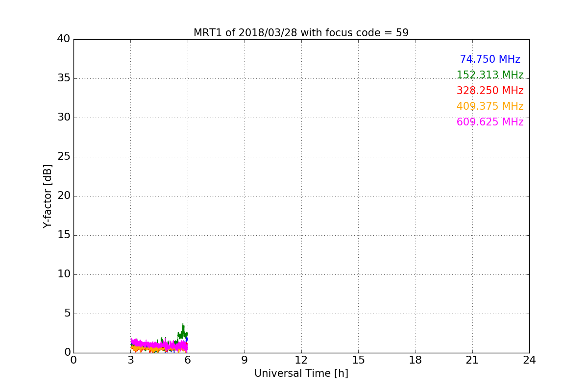Screen dimensions: 588x392
Task: Click x-axis tick label 12
Action: [x=301, y=360]
